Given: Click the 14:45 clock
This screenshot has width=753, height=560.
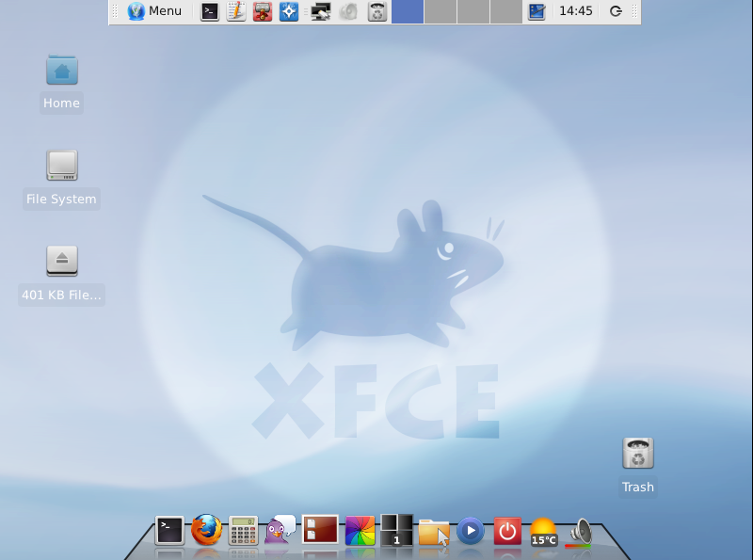Looking at the screenshot, I should [x=576, y=11].
